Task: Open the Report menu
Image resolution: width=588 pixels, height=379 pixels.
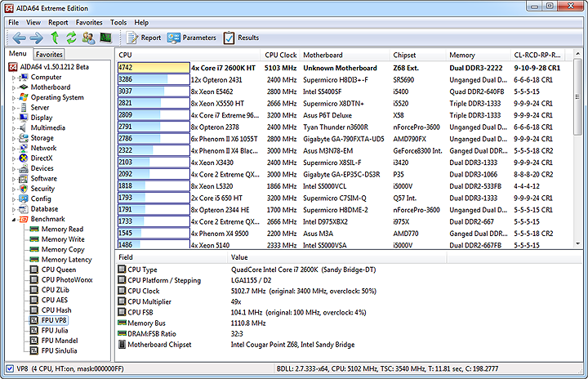Action: [x=58, y=23]
